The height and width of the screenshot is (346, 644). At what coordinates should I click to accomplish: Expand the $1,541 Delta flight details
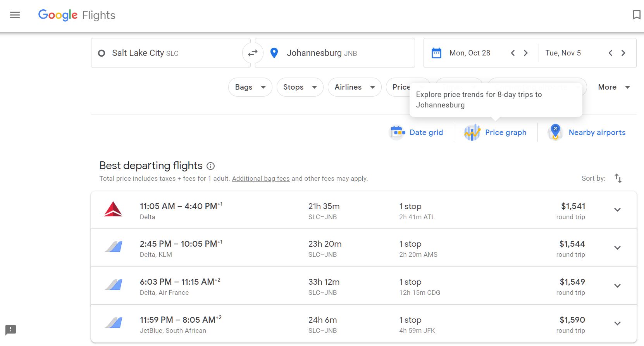pos(617,210)
